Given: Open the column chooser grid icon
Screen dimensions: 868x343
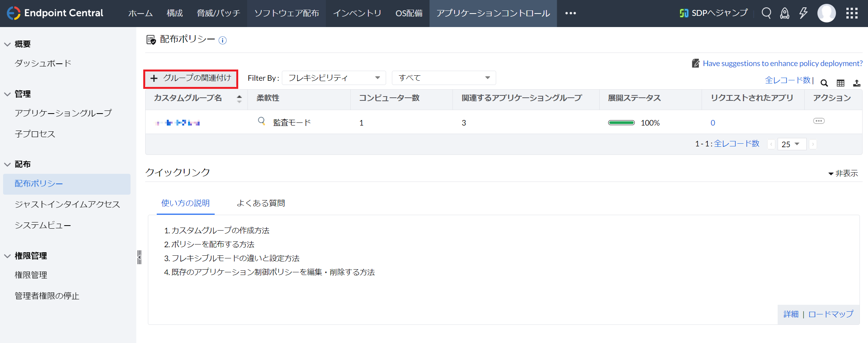Looking at the screenshot, I should point(841,83).
